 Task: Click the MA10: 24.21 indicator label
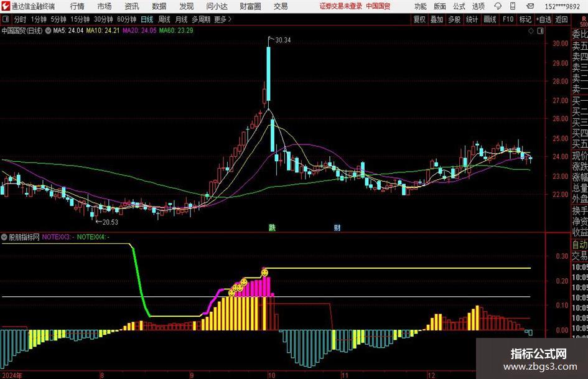pyautogui.click(x=103, y=30)
